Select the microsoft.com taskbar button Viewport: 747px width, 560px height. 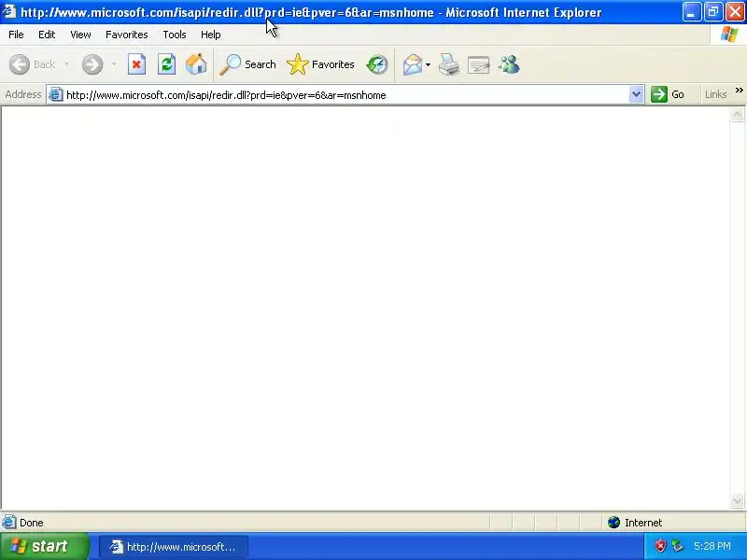[x=174, y=547]
